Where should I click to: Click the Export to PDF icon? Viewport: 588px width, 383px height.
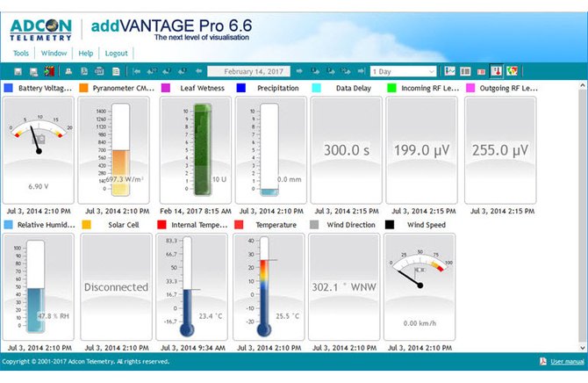click(x=84, y=71)
